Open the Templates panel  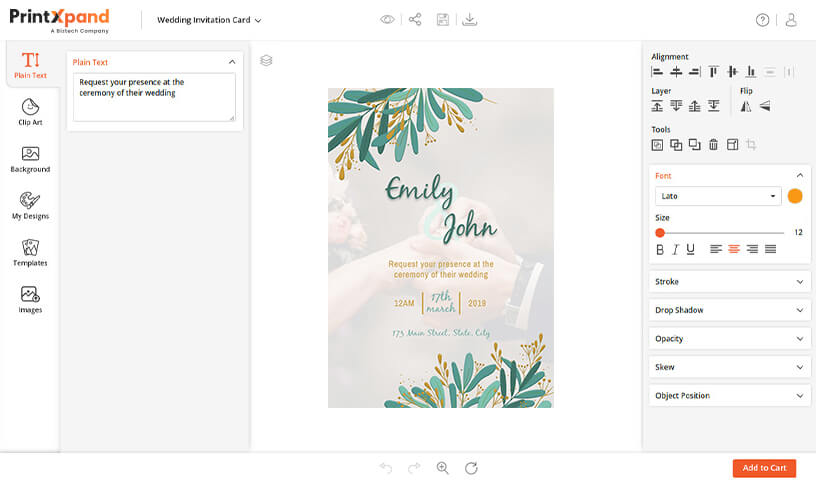(x=30, y=252)
